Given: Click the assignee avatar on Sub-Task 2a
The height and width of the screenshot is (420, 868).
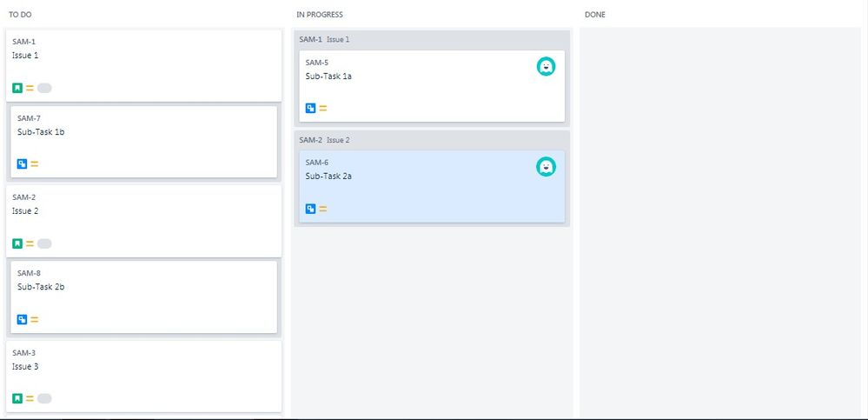Looking at the screenshot, I should (546, 167).
